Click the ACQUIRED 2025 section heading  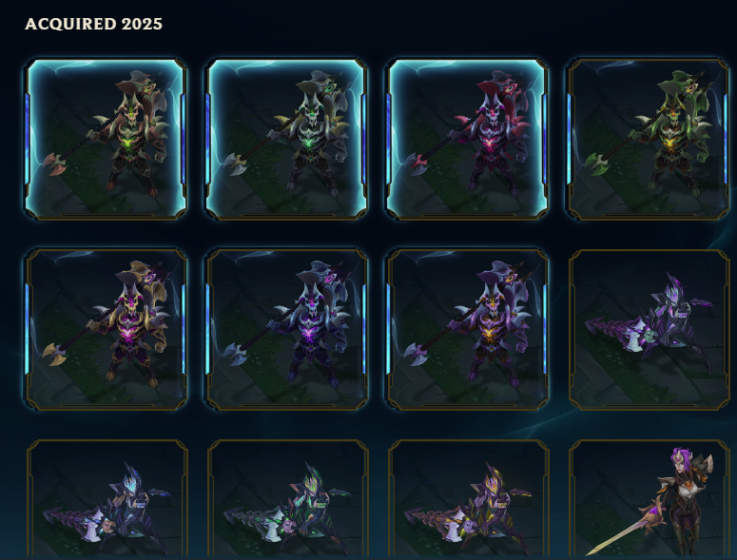93,24
